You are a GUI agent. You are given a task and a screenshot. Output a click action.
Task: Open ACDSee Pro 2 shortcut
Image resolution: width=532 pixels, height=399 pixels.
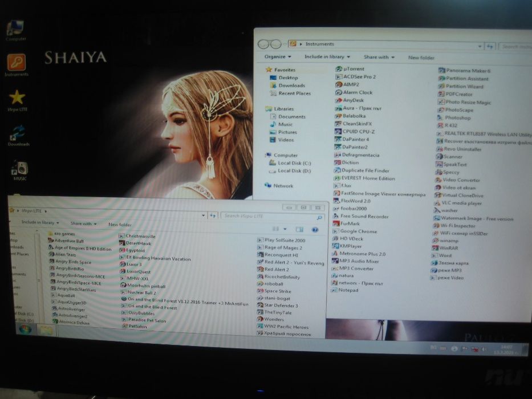356,77
